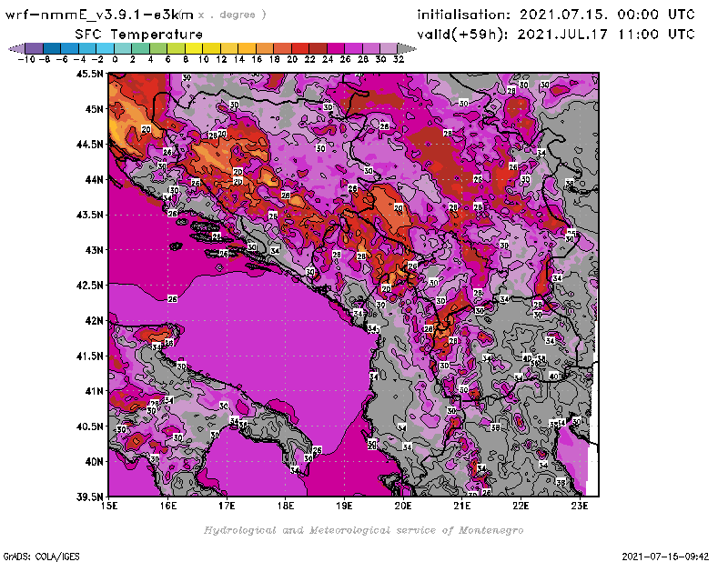Screen dimensions: 728x562
Task: Click the 42N latitude axis label
Action: tap(94, 321)
